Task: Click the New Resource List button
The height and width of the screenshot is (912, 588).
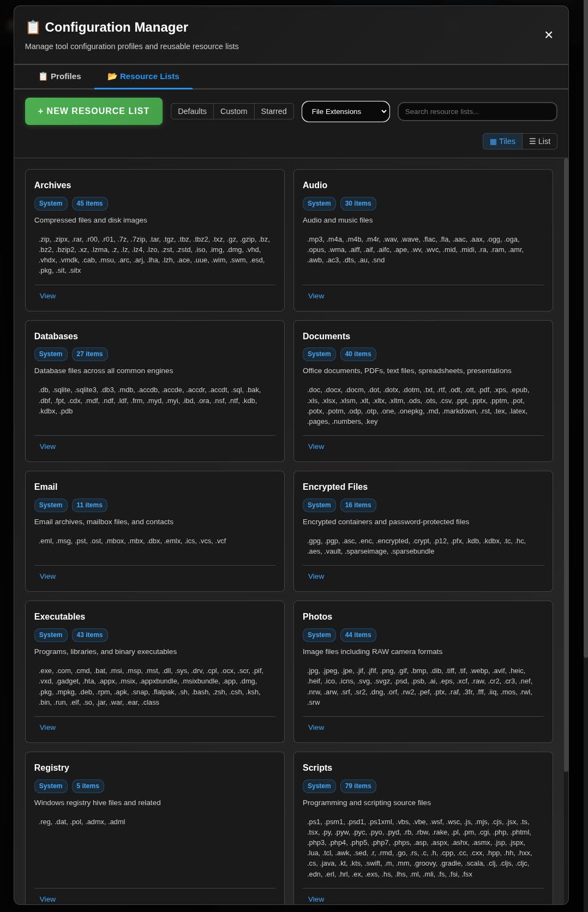Action: 94,111
